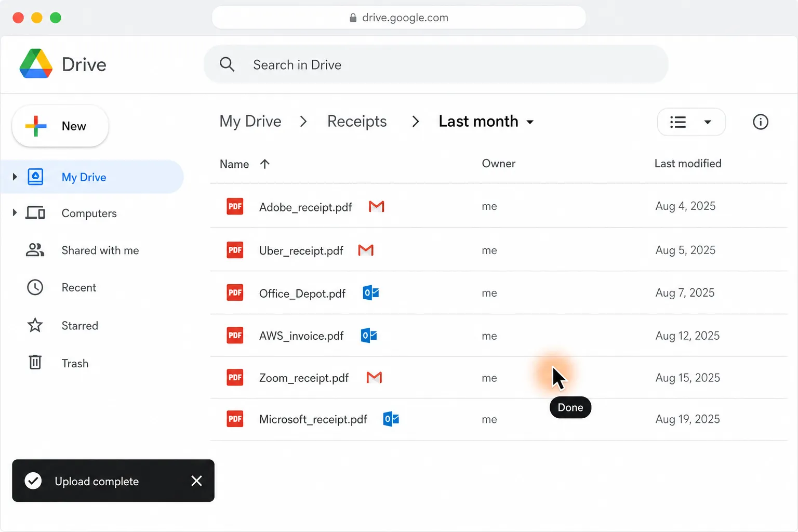
Task: Go to Receipts breadcrumb
Action: [357, 122]
